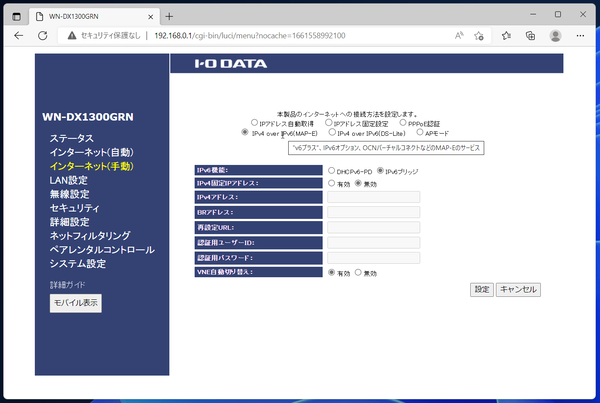Click the モバイル表示 button

tap(75, 302)
